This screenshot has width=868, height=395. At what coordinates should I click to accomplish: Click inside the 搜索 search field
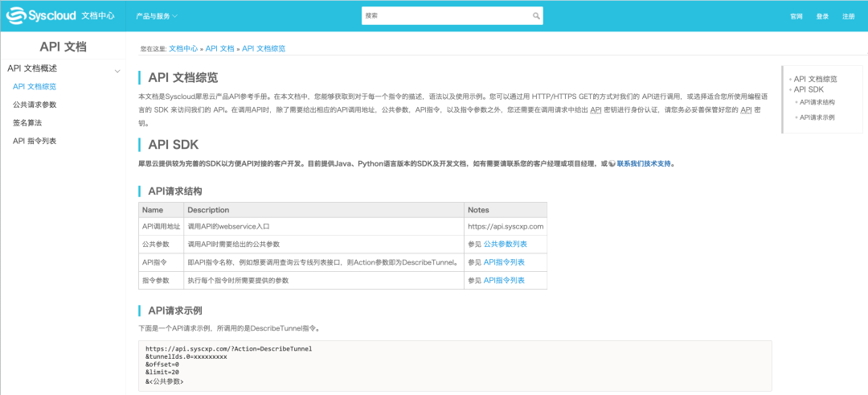pos(446,16)
